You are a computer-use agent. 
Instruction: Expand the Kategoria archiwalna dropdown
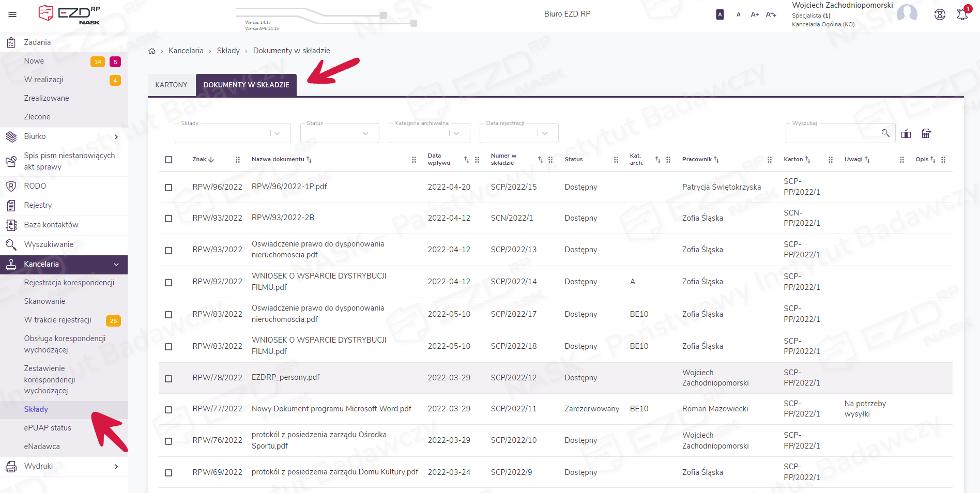pyautogui.click(x=429, y=133)
